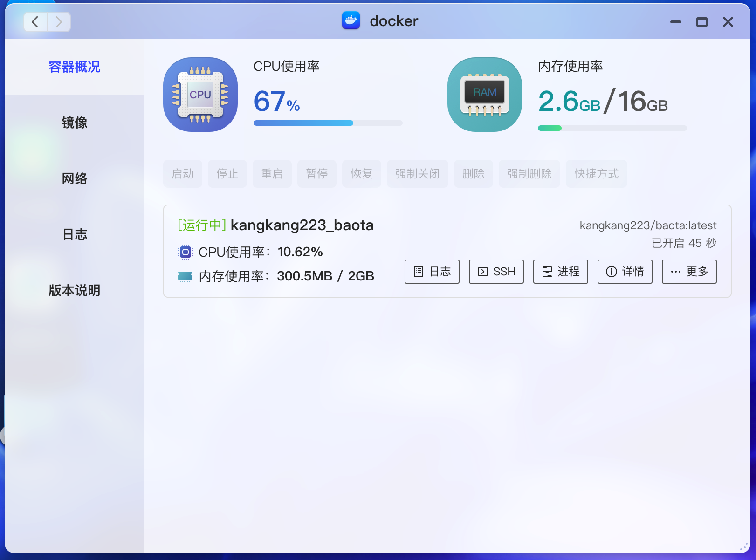The image size is (756, 560).
Task: Click the 删除 button
Action: [474, 174]
